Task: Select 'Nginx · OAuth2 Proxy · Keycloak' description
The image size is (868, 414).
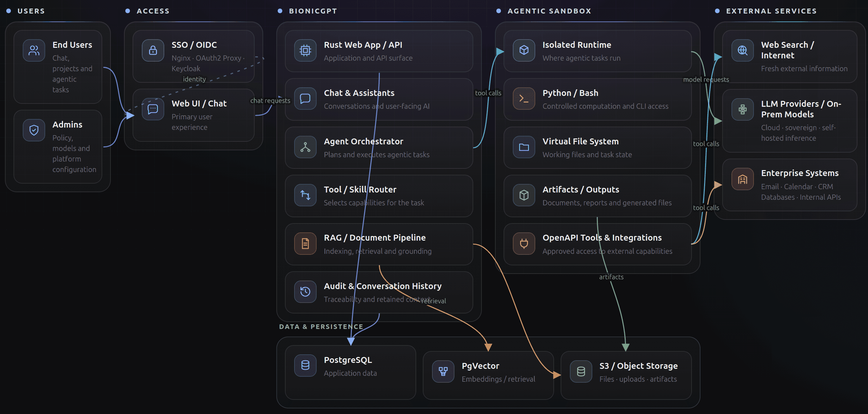Action: (208, 63)
